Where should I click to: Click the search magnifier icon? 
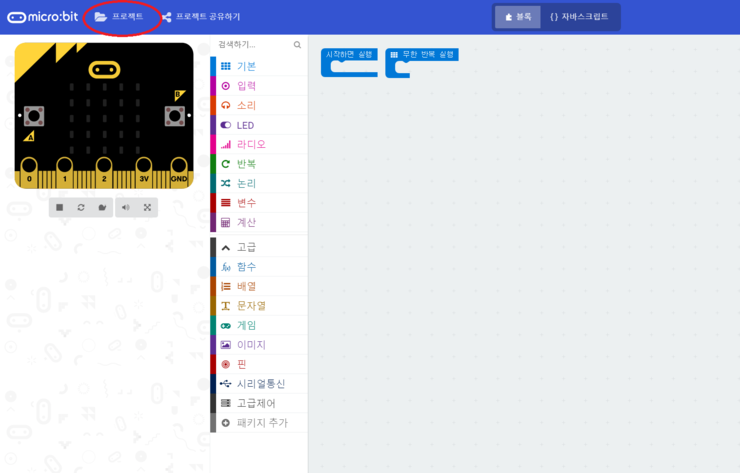coord(297,45)
